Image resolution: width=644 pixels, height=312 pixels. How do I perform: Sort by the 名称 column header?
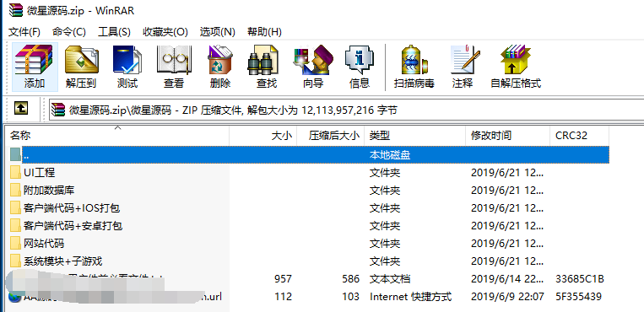pos(117,136)
